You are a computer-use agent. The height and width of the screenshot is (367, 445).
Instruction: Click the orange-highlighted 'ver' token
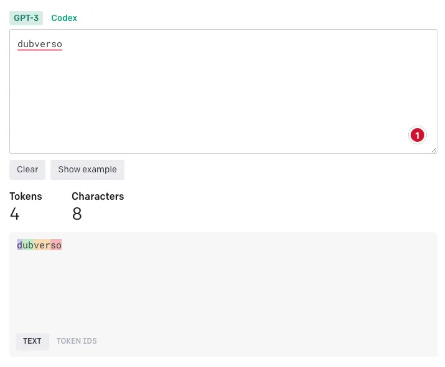(x=42, y=245)
